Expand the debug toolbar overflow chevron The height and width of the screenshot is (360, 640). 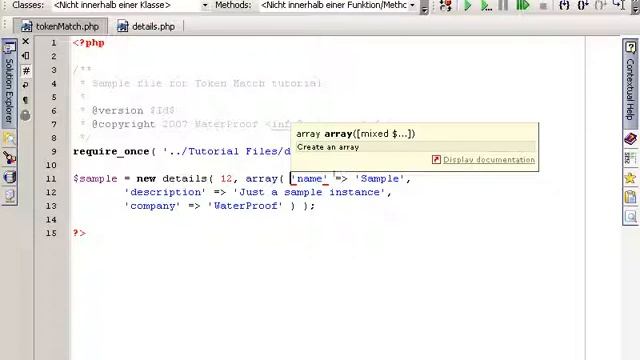click(x=635, y=7)
